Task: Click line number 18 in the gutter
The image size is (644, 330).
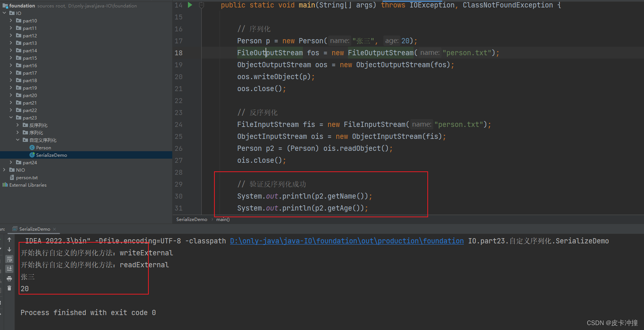Action: tap(179, 53)
